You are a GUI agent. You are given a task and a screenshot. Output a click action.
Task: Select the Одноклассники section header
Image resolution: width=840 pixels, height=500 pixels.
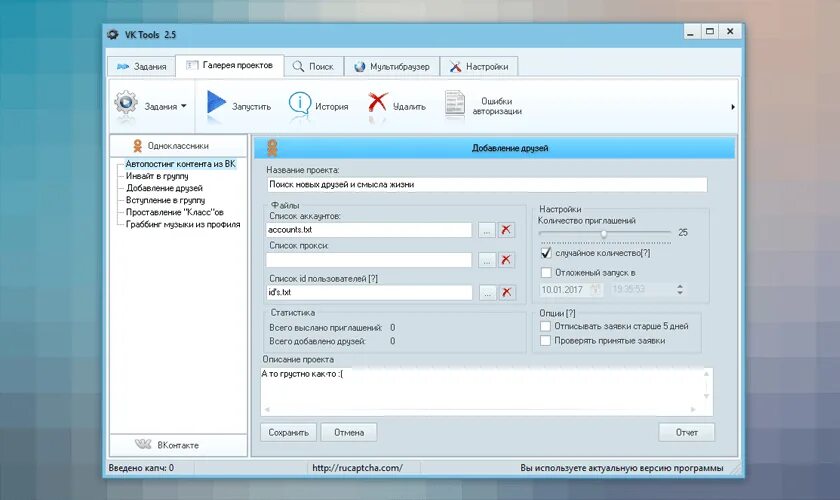click(178, 145)
